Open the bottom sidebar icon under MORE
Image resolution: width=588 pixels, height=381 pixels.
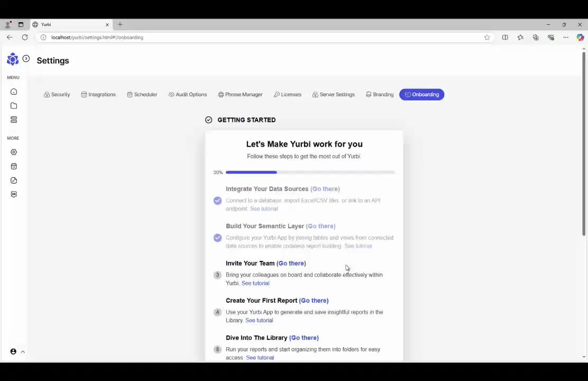(14, 194)
